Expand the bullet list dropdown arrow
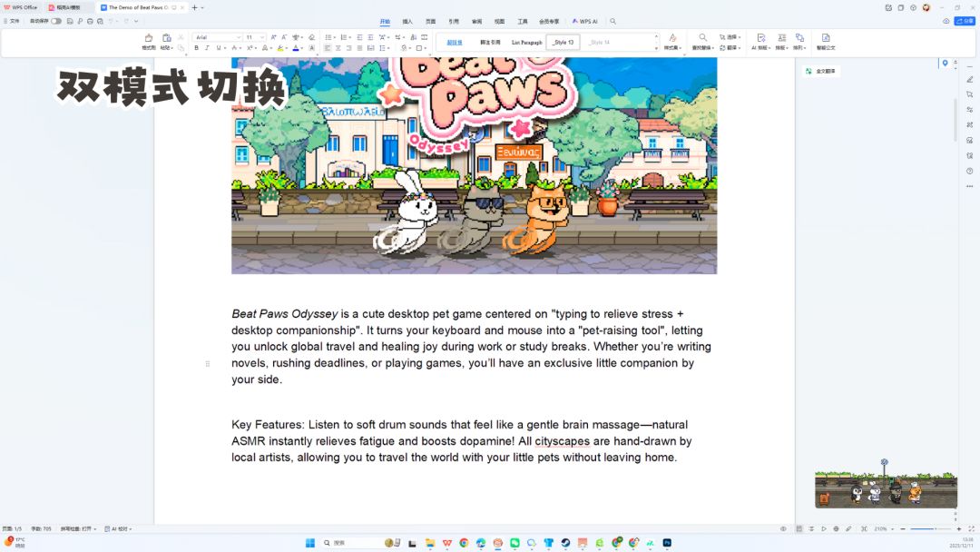Image resolution: width=980 pixels, height=552 pixels. click(x=334, y=37)
